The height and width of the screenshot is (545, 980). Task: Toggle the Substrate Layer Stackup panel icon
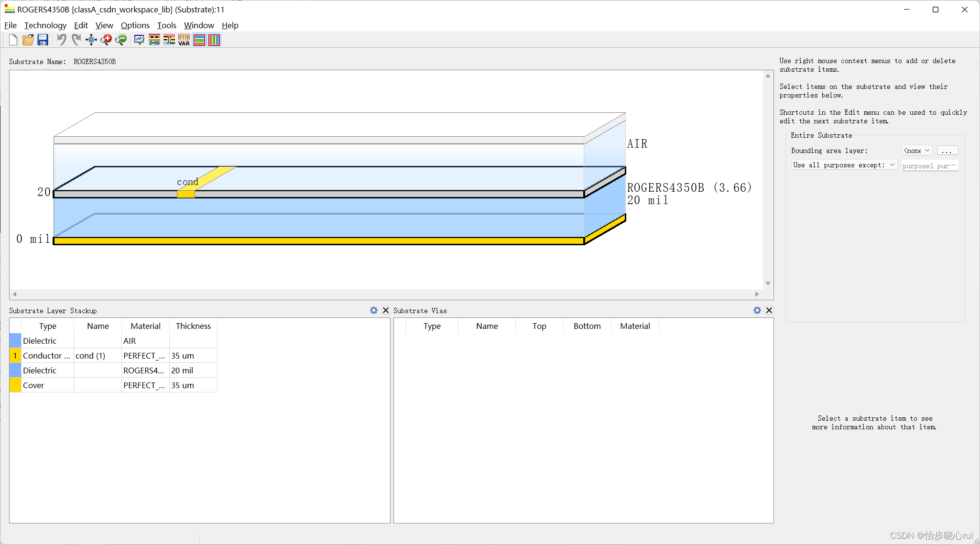click(199, 40)
